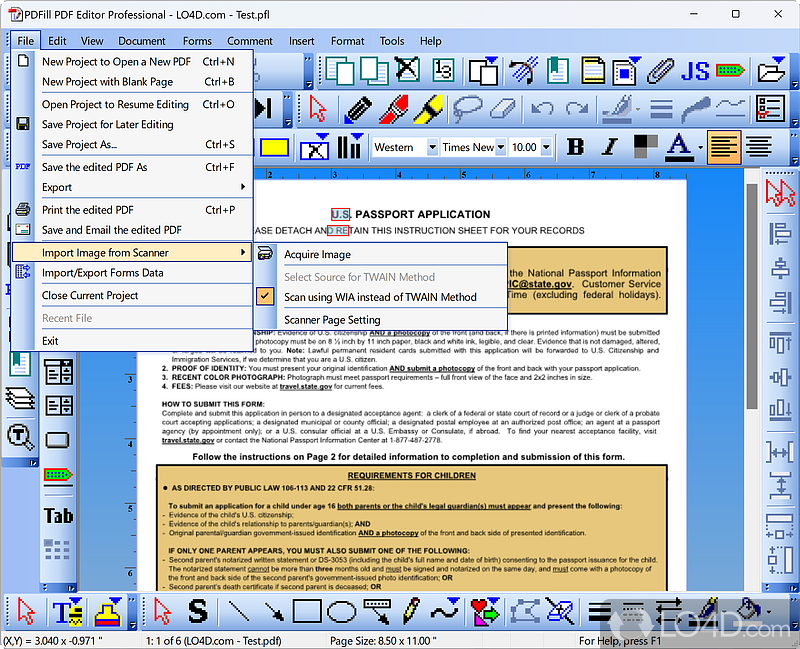
Task: Click the curved freehand line tool
Action: coord(444,611)
